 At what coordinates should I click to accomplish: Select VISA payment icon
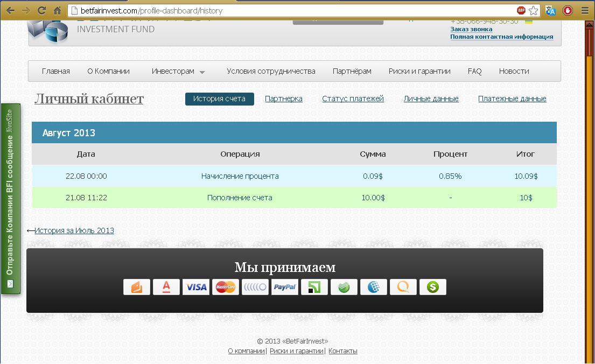[x=196, y=287]
